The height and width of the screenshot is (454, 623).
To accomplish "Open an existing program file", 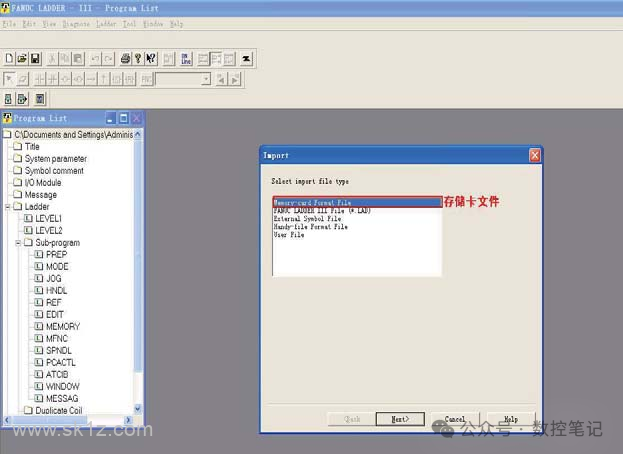I will 22,59.
